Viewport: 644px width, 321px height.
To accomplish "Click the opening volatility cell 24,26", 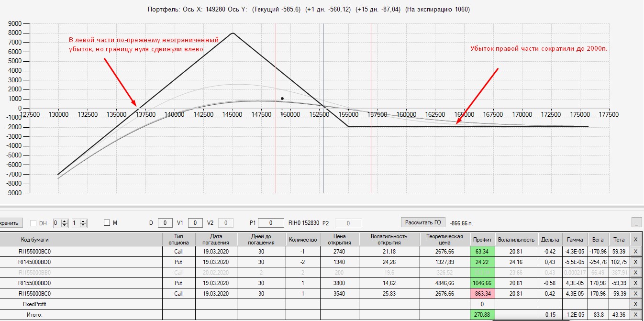I will (389, 262).
